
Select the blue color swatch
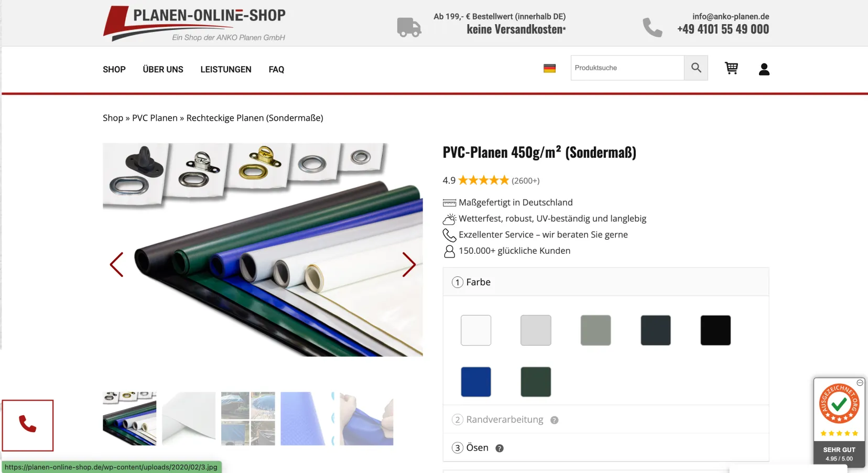[x=476, y=382]
